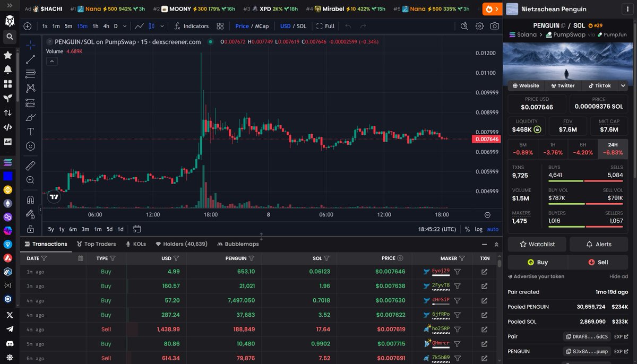Toggle auto scale on the chart

coord(493,229)
